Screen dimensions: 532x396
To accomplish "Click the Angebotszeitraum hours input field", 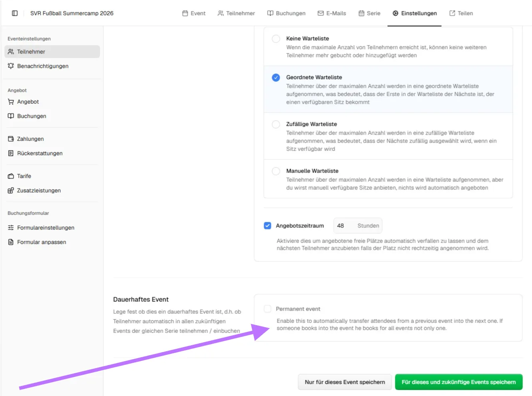I will click(x=345, y=226).
